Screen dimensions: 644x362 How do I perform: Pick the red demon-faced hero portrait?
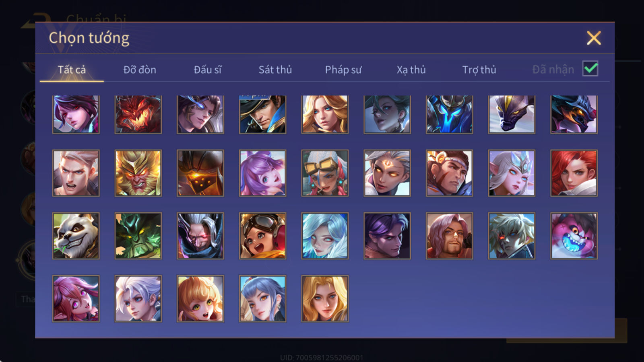point(138,114)
